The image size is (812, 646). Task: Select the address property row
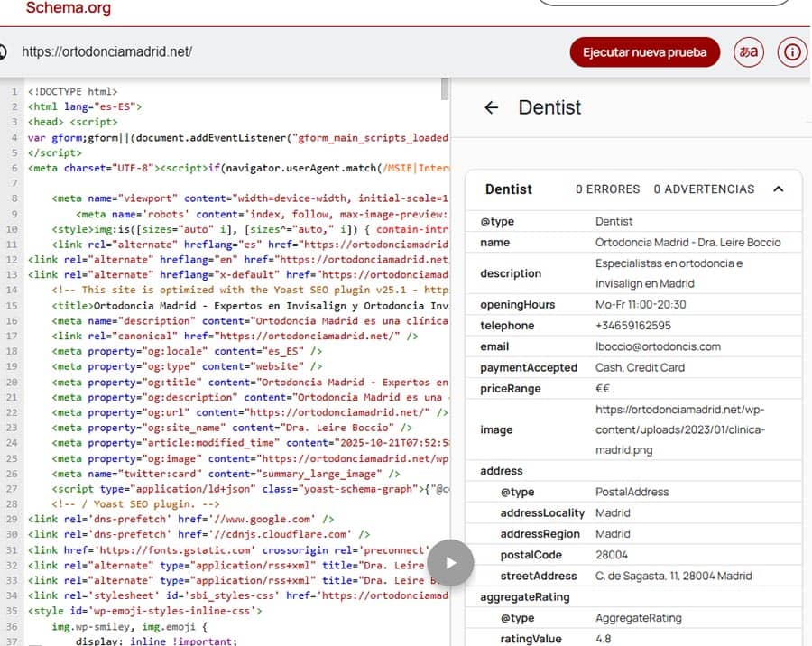click(x=502, y=471)
